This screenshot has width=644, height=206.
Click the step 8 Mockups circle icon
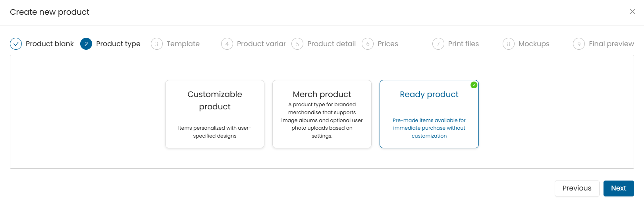509,44
